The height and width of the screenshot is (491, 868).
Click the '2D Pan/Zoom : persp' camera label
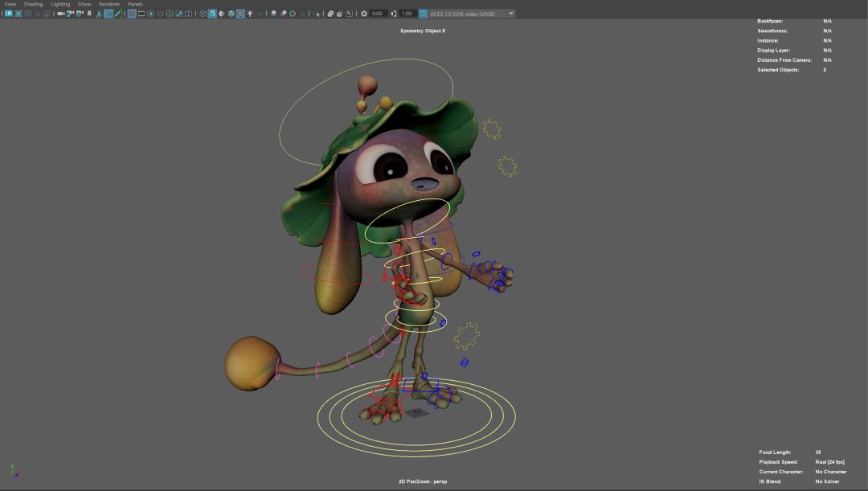pyautogui.click(x=423, y=481)
